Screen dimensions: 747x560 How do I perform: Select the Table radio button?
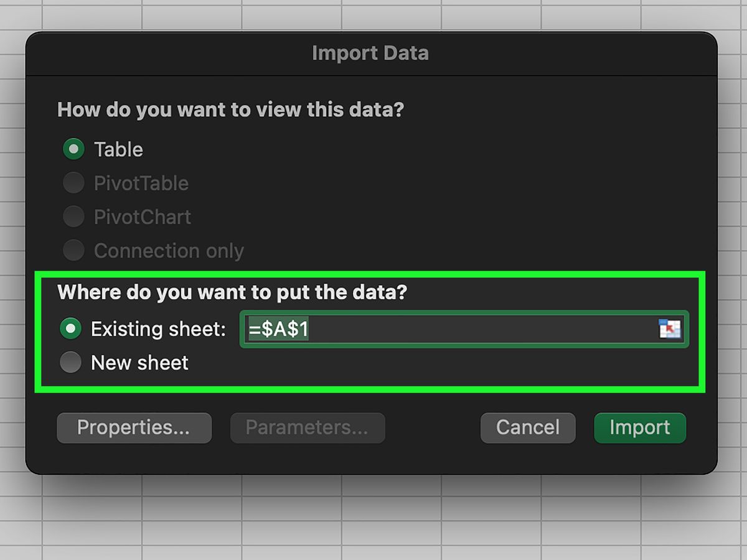(x=73, y=149)
